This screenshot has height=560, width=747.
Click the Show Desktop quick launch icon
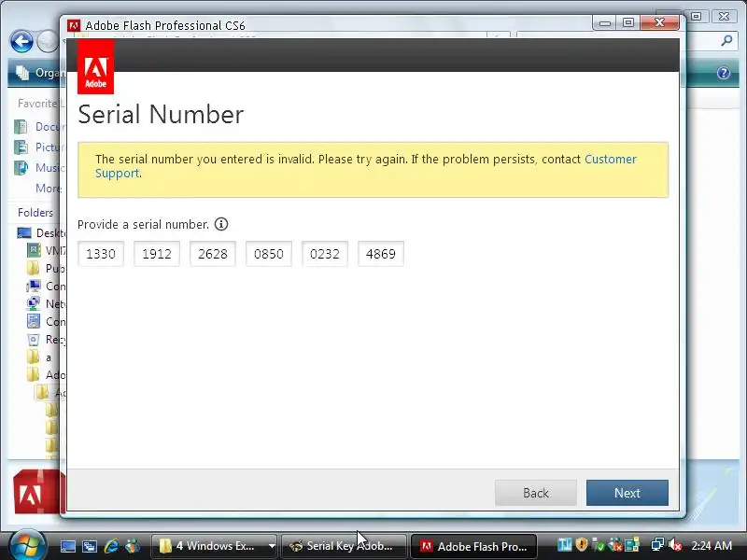pyautogui.click(x=67, y=546)
